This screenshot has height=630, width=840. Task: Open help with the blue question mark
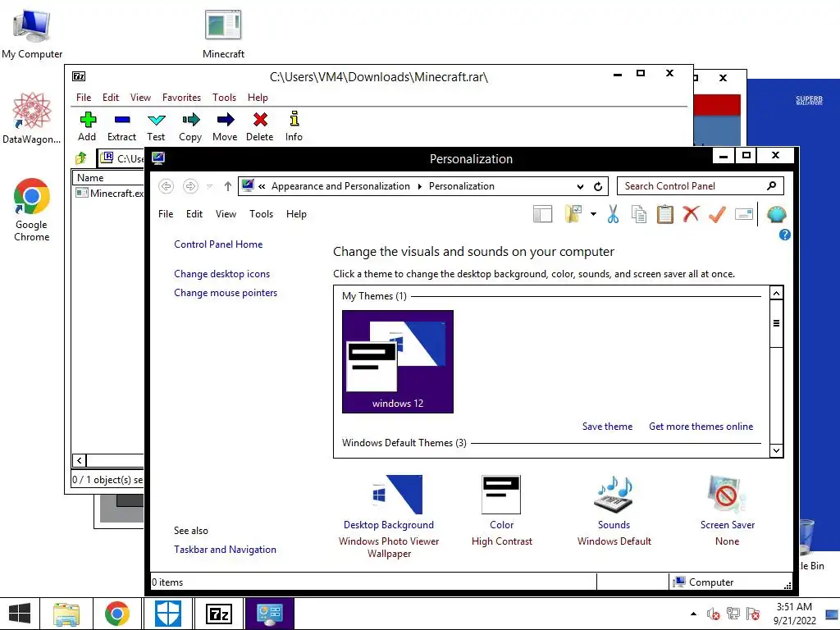pos(785,235)
